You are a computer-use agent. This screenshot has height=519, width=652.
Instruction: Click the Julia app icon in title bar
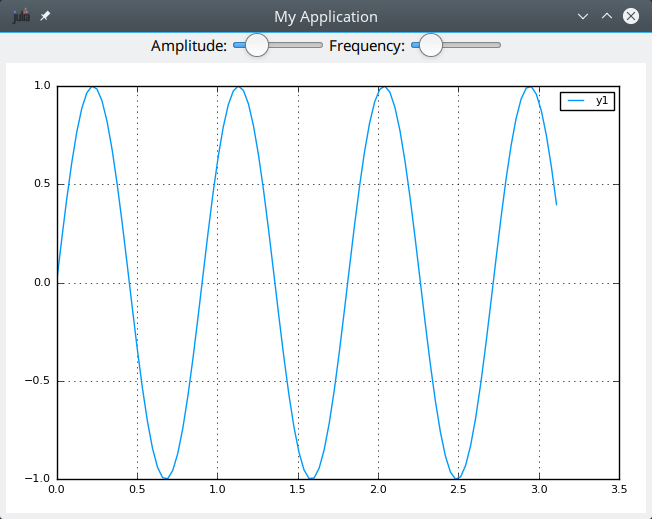20,17
